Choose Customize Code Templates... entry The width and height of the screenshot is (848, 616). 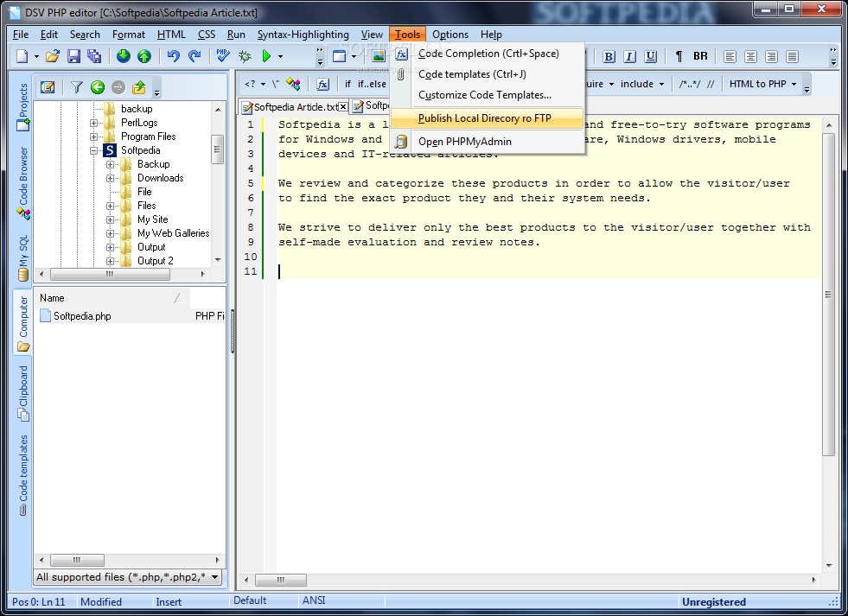pos(487,95)
